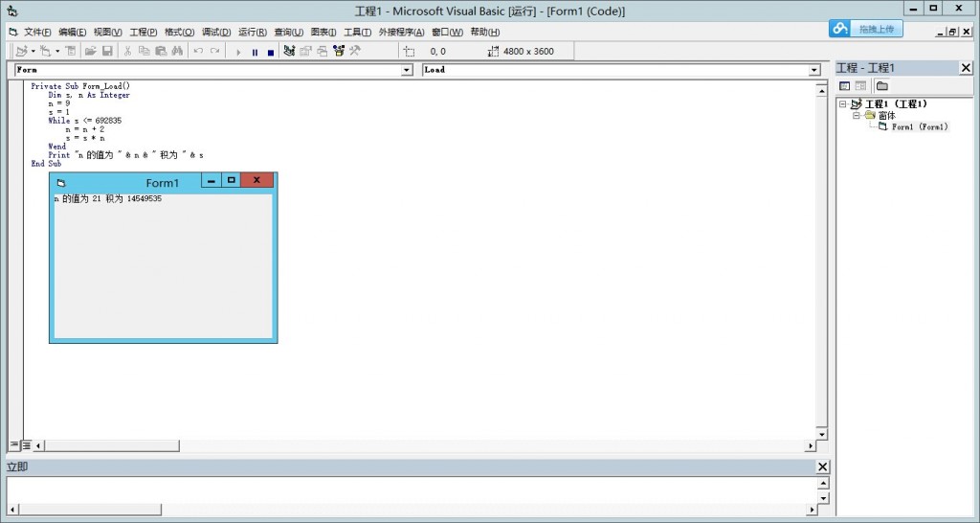The image size is (980, 523).
Task: Click the Toolbox hammer-and-wrench icon
Action: pyautogui.click(x=354, y=52)
